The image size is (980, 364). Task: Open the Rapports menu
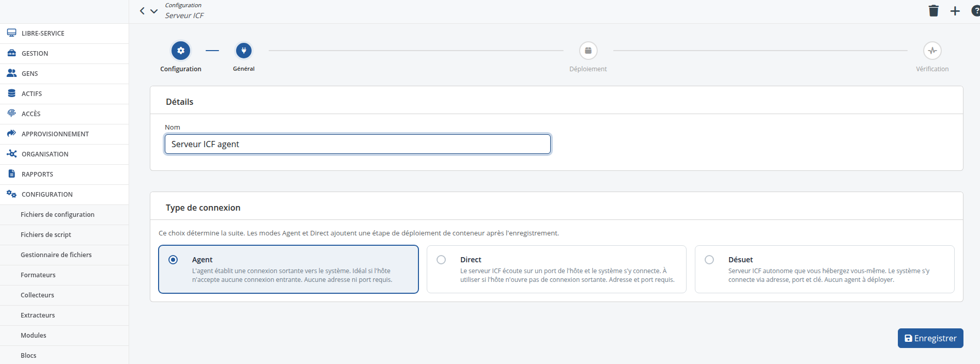[65, 174]
